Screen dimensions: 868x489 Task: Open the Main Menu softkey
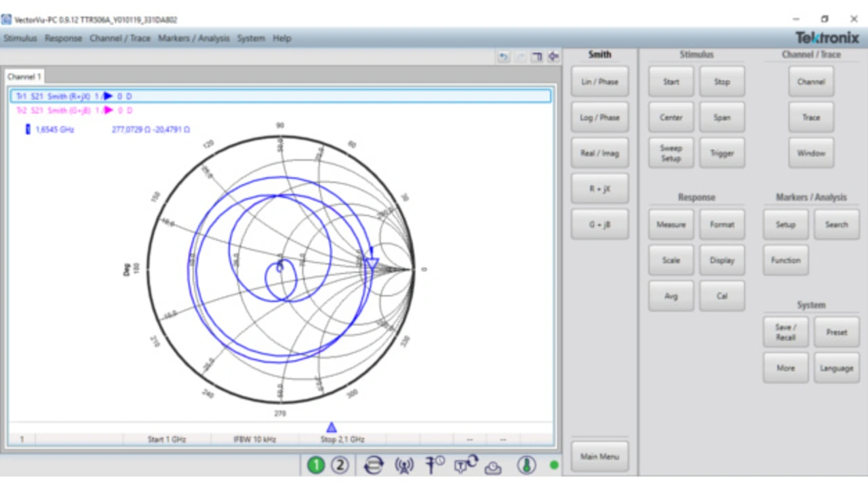[599, 456]
